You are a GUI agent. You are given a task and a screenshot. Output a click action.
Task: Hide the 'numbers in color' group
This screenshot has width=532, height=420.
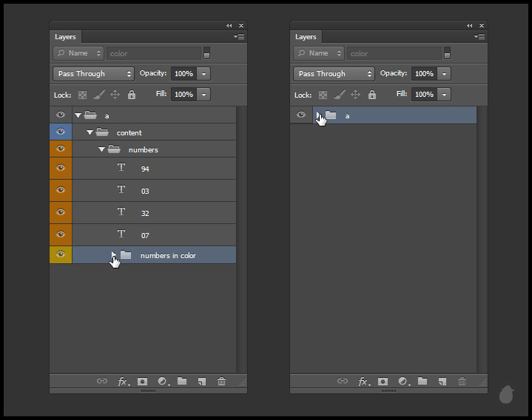(x=61, y=255)
